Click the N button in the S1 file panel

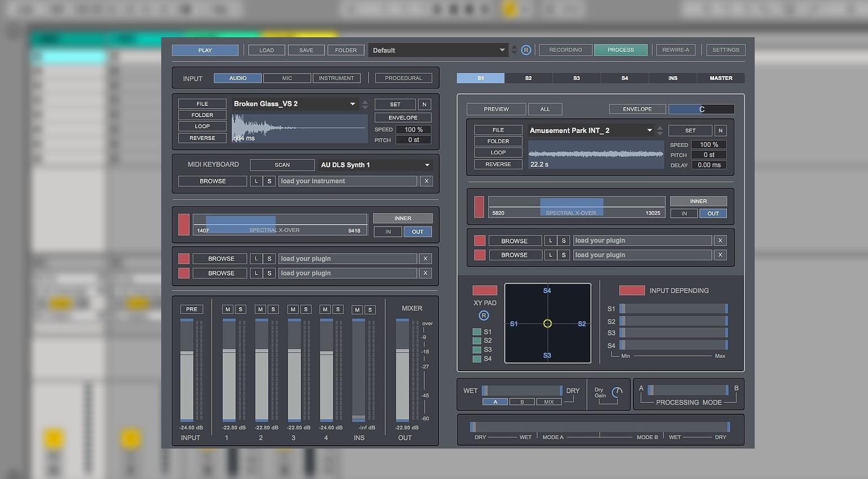click(x=720, y=131)
